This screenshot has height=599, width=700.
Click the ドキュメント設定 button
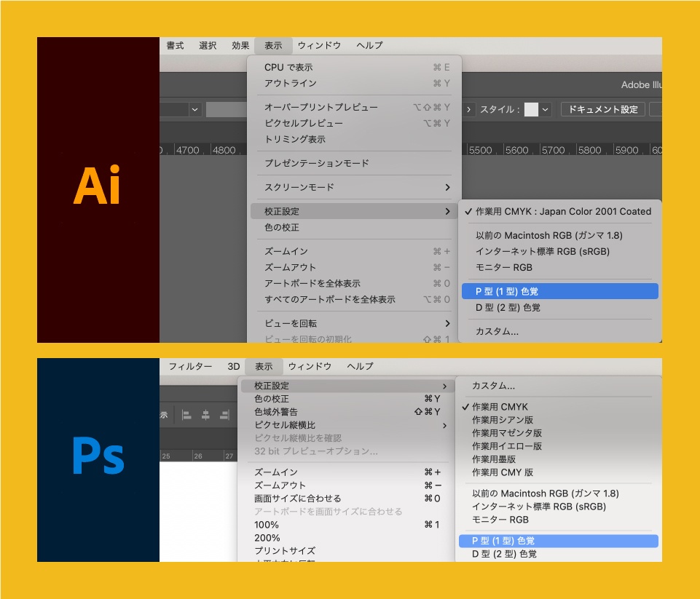click(x=602, y=109)
